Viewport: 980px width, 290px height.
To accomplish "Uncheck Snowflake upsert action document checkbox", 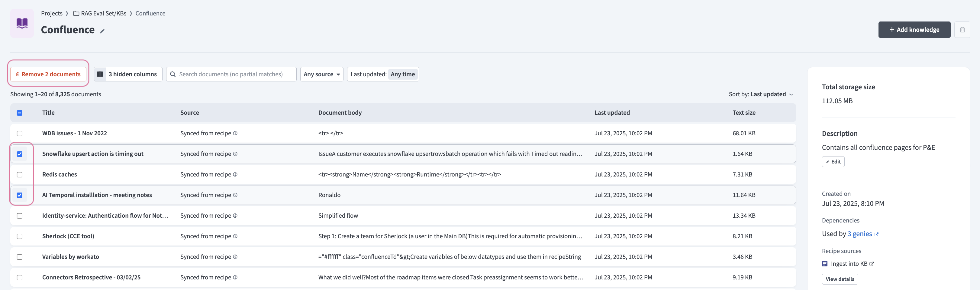I will coord(20,154).
